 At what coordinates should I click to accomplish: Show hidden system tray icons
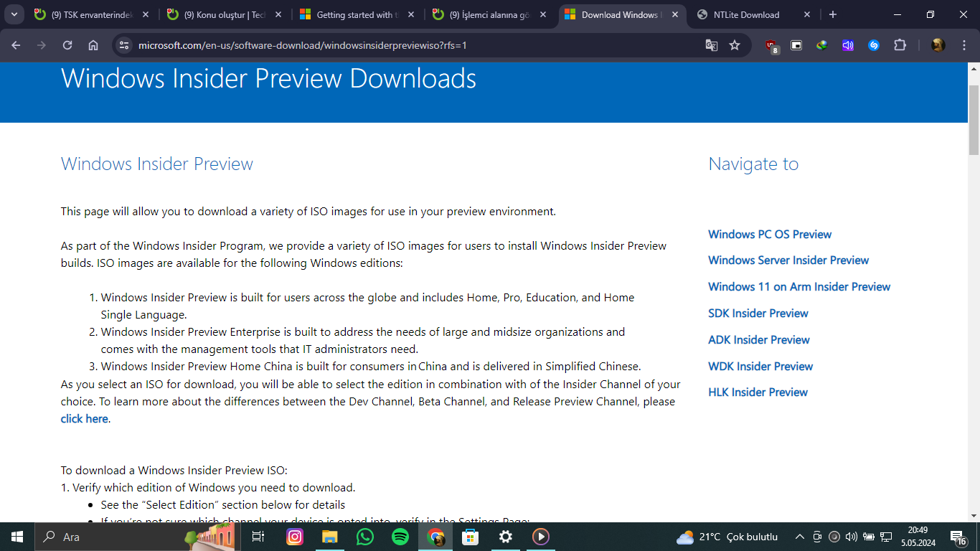[x=799, y=537]
